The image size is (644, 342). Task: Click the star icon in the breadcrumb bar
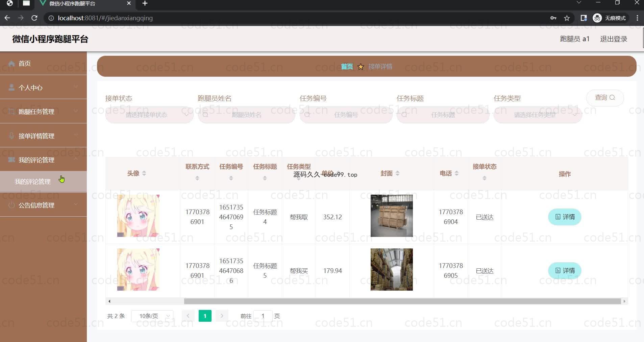361,67
